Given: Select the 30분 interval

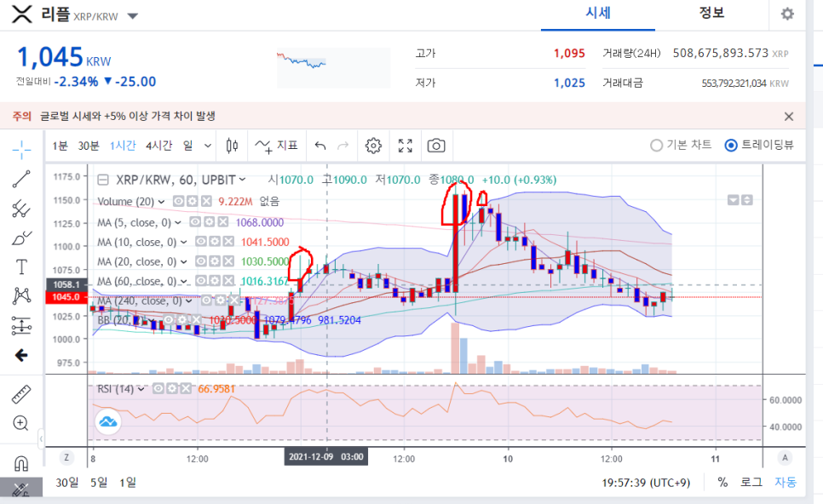Looking at the screenshot, I should (x=89, y=146).
